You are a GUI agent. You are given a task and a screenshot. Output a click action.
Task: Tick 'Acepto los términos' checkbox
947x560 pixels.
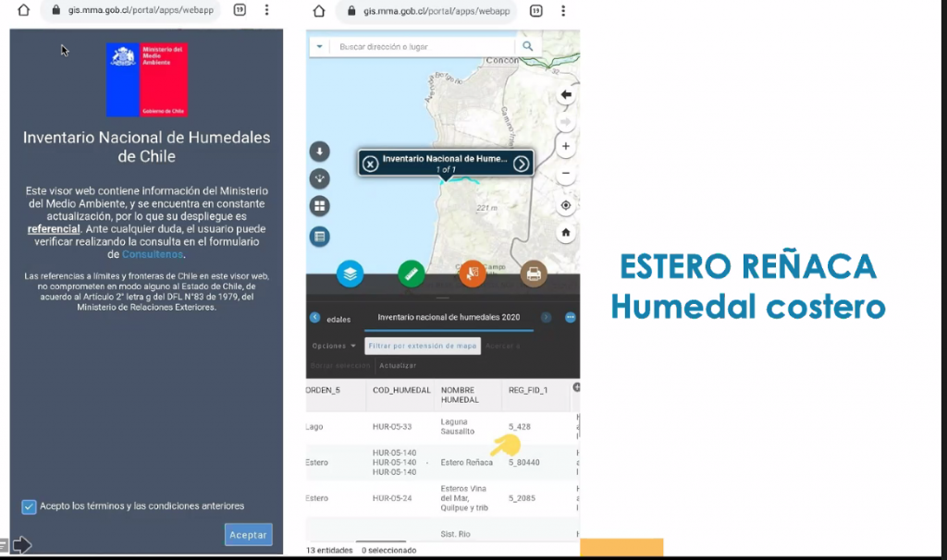click(x=29, y=506)
